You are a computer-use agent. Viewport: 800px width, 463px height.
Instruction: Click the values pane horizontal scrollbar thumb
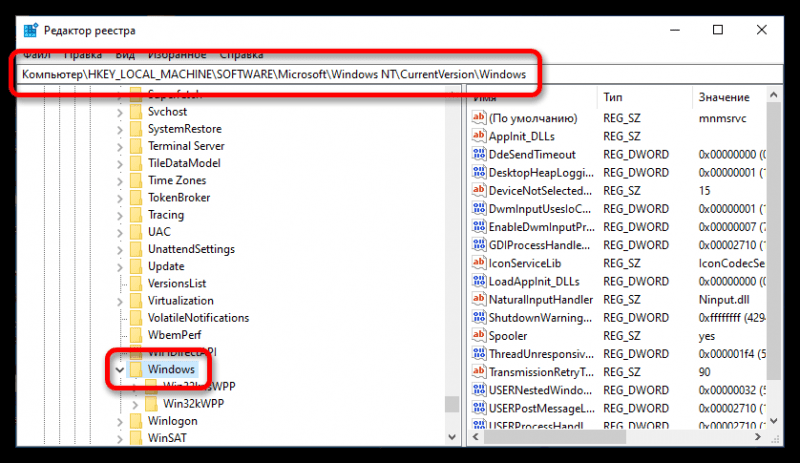(x=555, y=437)
